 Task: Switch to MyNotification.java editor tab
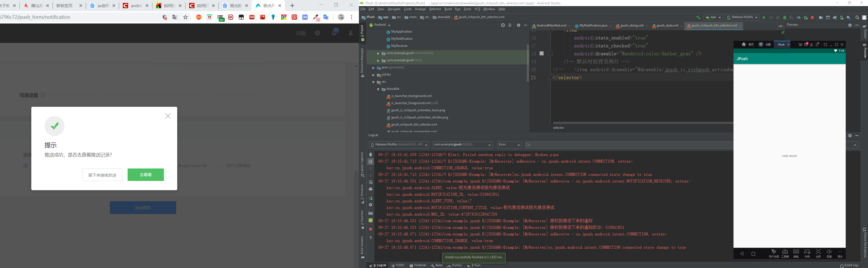pyautogui.click(x=593, y=26)
